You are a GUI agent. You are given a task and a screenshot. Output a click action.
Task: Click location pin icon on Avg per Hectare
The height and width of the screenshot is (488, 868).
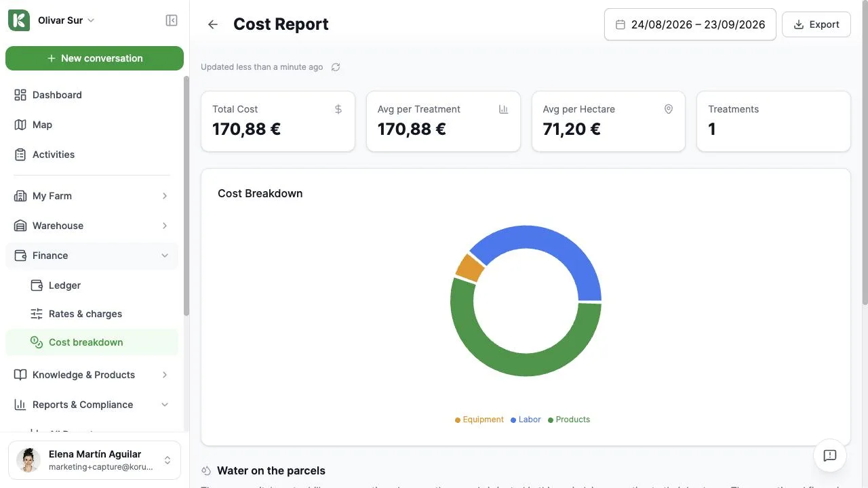669,109
